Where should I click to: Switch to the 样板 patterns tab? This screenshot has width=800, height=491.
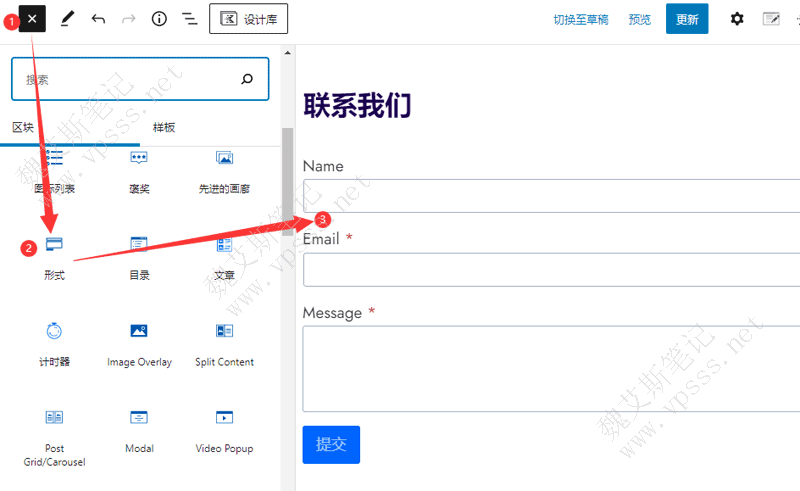pyautogui.click(x=164, y=128)
